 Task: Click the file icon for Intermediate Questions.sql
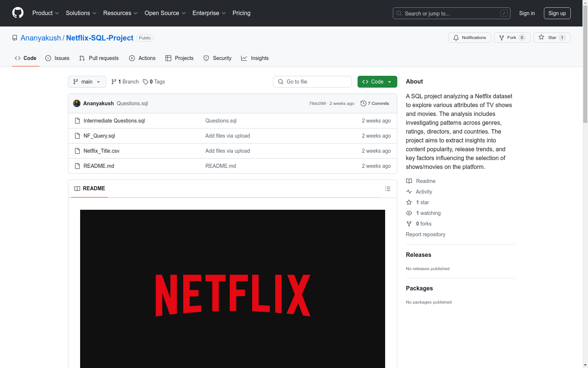click(77, 121)
